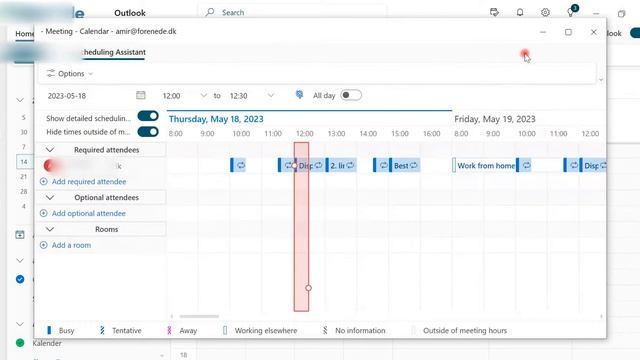Viewport: 640px width, 360px height.
Task: Click the Outlook Search box
Action: click(292, 13)
